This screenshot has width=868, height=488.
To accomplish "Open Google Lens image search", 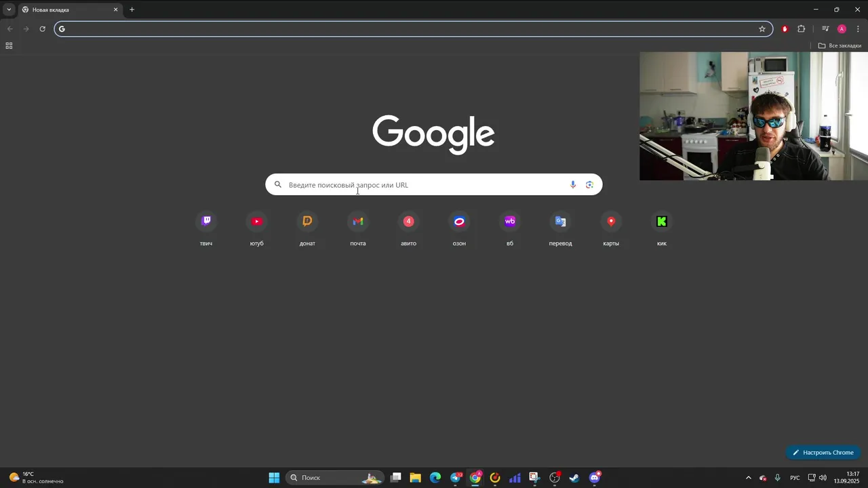I will (589, 184).
